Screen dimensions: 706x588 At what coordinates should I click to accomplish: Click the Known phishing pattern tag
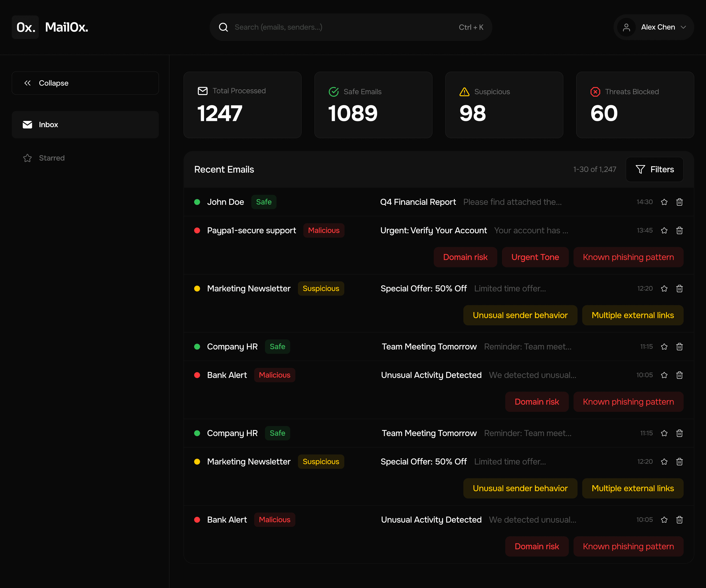[628, 257]
